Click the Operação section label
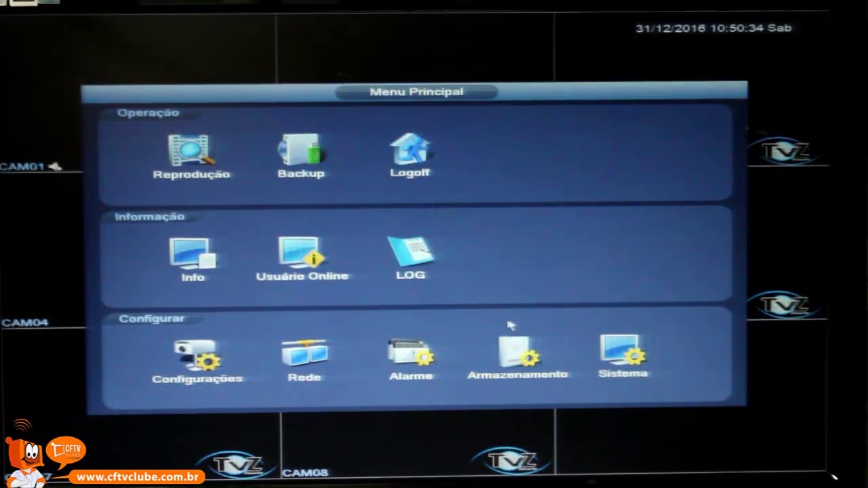The height and width of the screenshot is (488, 868). (148, 113)
